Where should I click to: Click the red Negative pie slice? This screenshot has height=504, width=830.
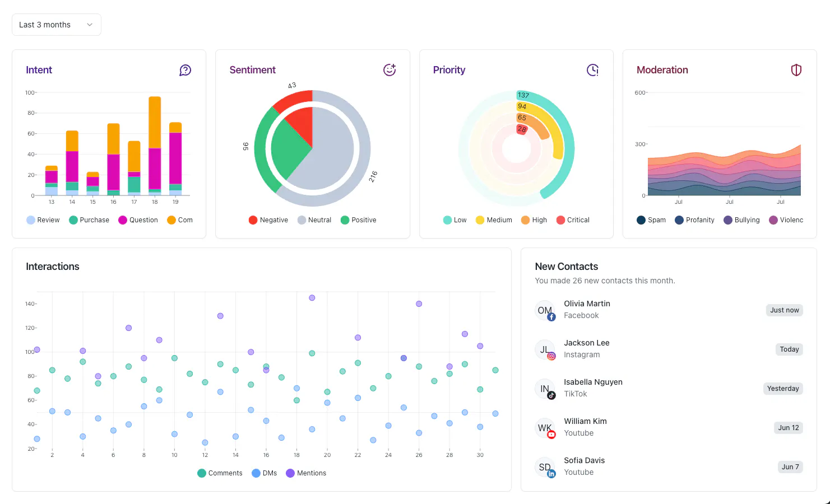(303, 123)
